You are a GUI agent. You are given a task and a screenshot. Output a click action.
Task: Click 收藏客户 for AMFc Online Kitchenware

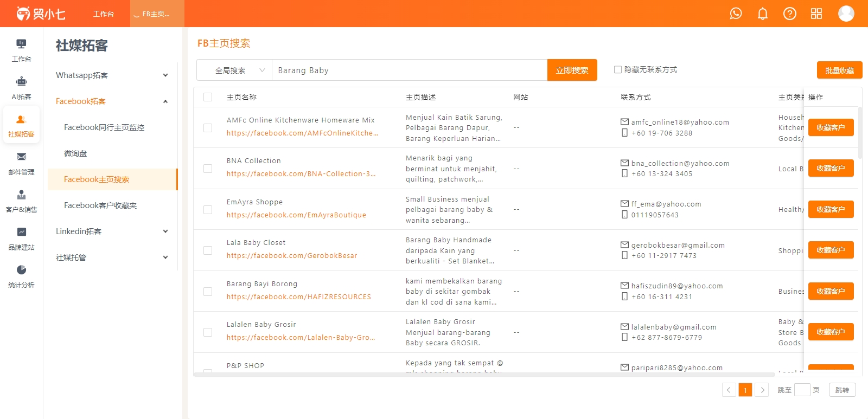click(831, 127)
